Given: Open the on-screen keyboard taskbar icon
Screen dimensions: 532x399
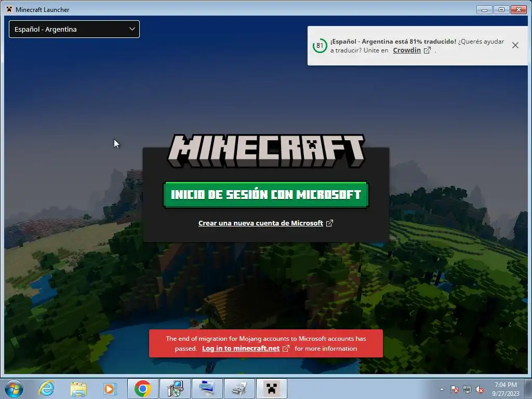Looking at the screenshot, I should [x=207, y=389].
